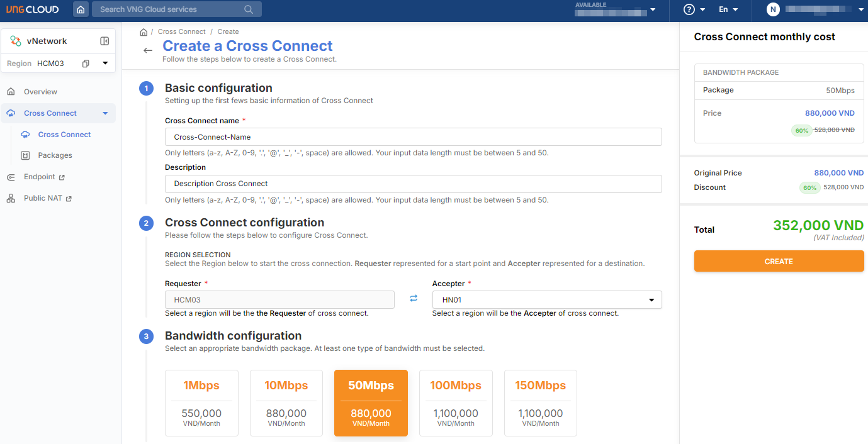Viewport: 868px width, 444px height.
Task: Open the Accepter region dropdown
Action: point(546,300)
